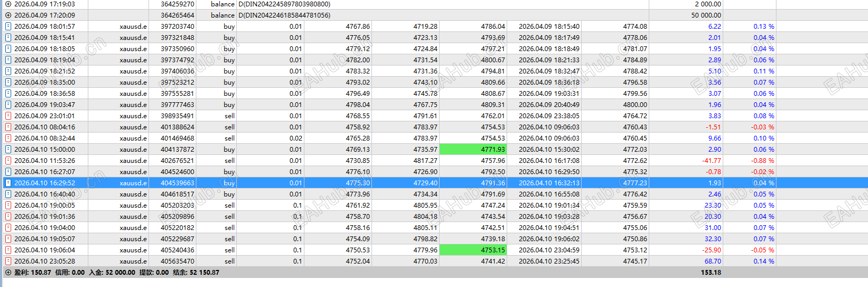Click the red sell icon beside 2026.04.10 08:04:16

pos(8,127)
